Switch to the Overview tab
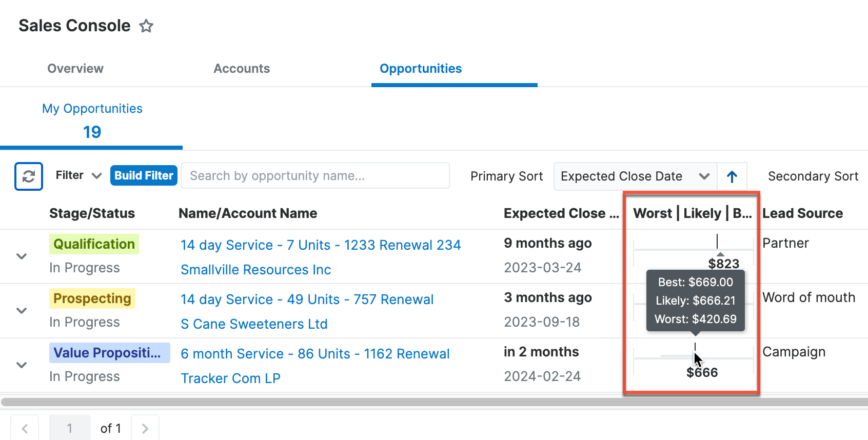The image size is (868, 440). [x=75, y=69]
